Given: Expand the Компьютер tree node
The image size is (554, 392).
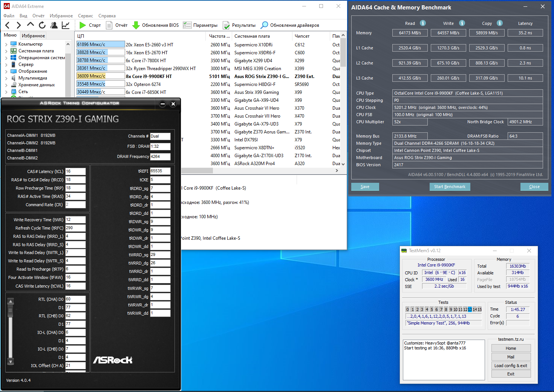Looking at the screenshot, I should (6, 44).
